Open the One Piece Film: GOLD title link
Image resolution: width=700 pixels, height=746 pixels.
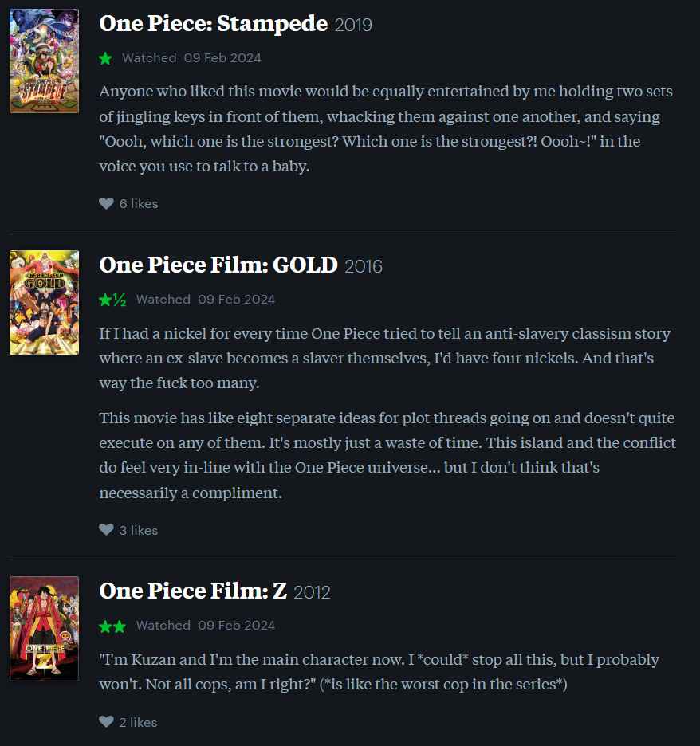click(218, 265)
